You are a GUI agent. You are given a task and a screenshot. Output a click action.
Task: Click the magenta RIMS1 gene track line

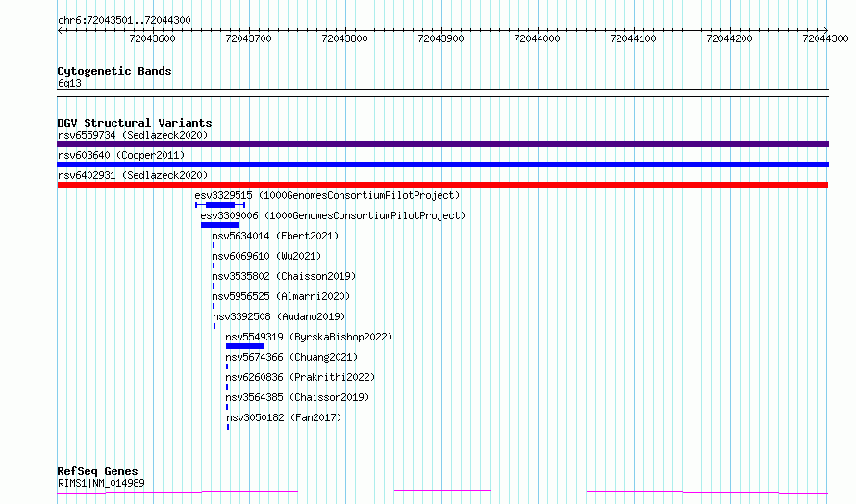(x=442, y=492)
